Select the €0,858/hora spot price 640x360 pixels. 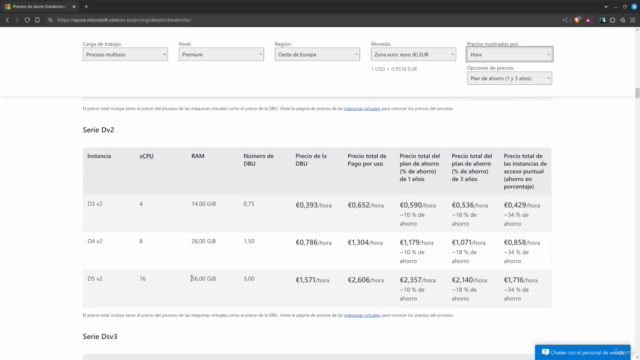coord(522,242)
